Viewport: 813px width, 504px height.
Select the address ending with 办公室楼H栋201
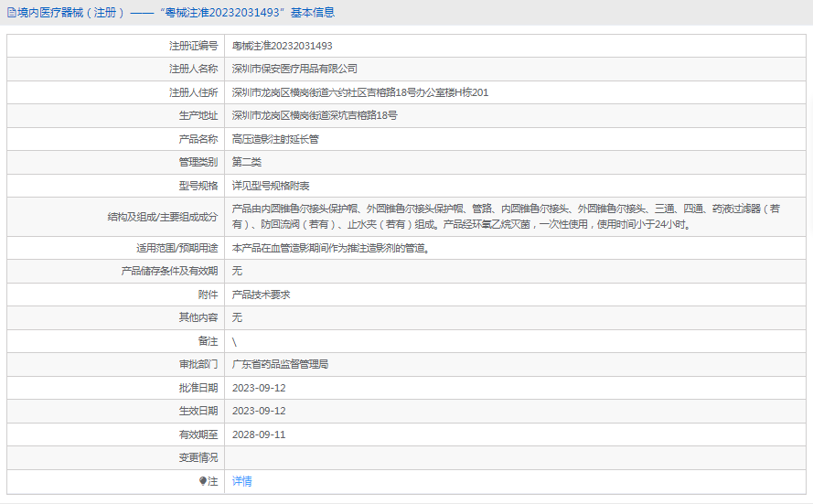click(359, 92)
